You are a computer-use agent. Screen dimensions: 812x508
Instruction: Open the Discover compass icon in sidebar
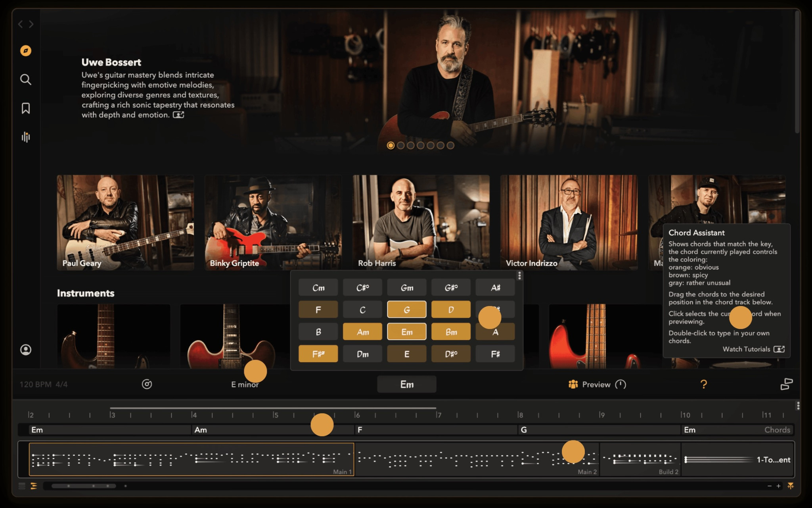tap(26, 51)
